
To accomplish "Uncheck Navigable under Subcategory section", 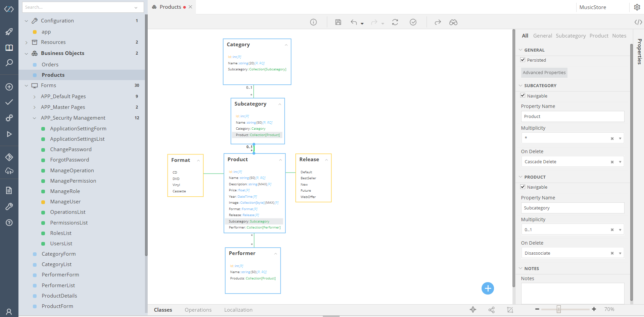I will tap(523, 96).
